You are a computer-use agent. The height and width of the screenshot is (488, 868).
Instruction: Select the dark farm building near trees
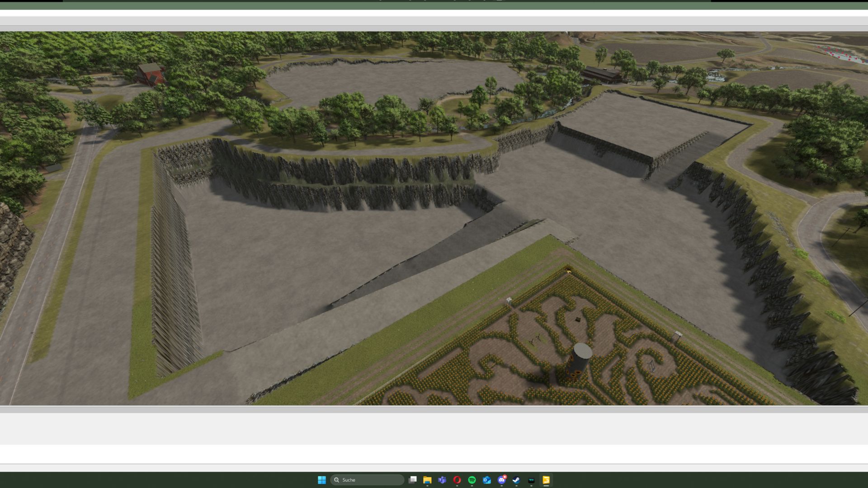pyautogui.click(x=602, y=75)
